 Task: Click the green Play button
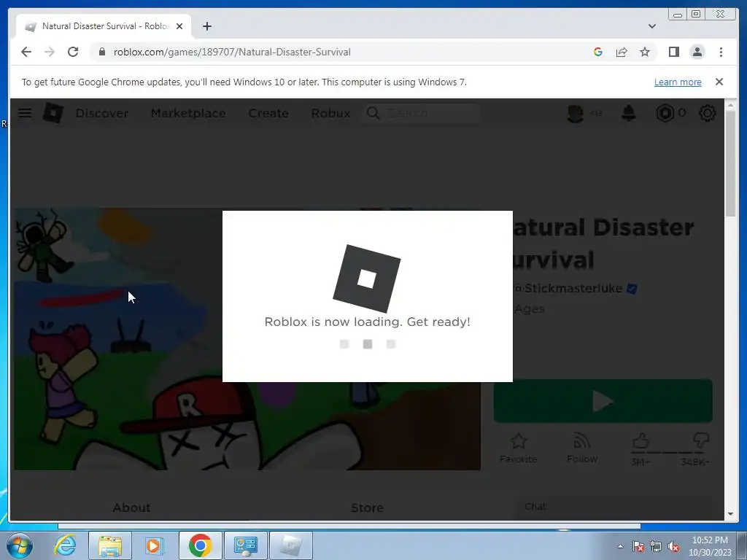point(603,401)
